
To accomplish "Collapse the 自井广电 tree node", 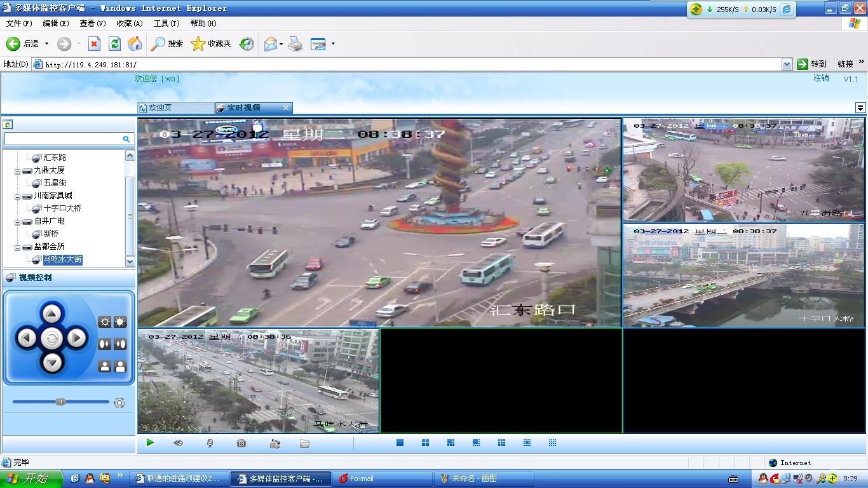I will click(18, 222).
